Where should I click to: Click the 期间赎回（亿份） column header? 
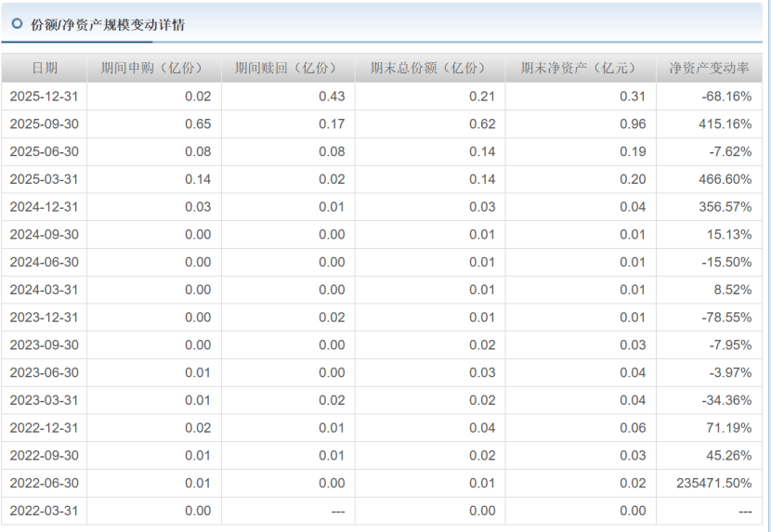[288, 68]
